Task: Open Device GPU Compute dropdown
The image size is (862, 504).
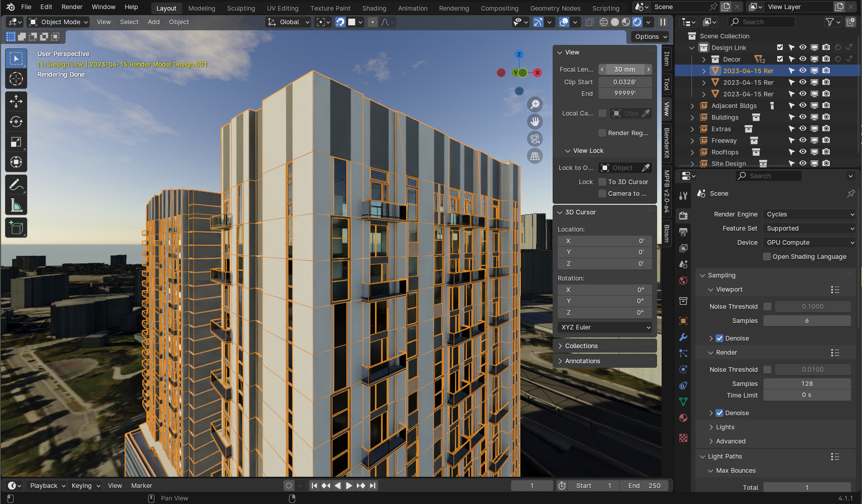Action: (x=810, y=243)
